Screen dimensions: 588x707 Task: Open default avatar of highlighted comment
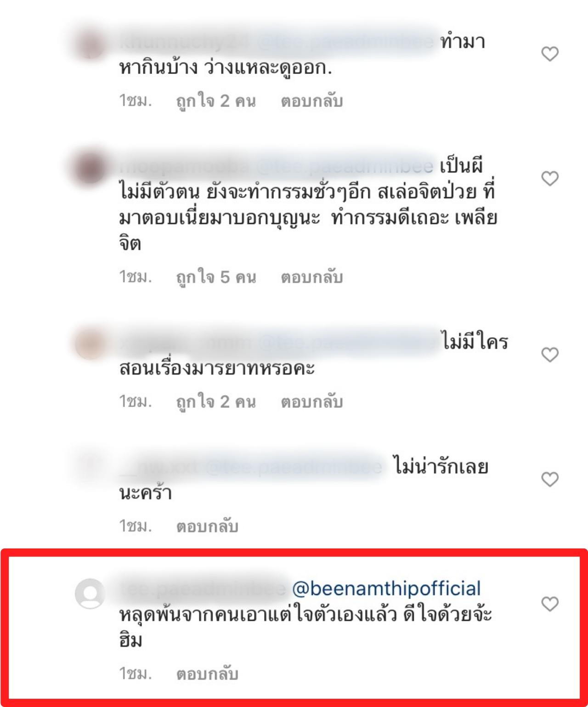(90, 594)
